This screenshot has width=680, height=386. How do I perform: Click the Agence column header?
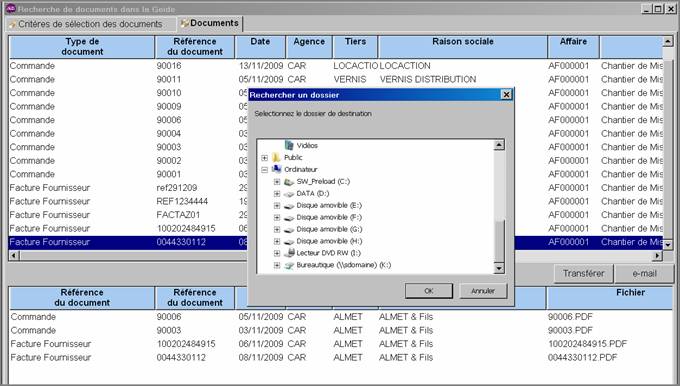(309, 46)
